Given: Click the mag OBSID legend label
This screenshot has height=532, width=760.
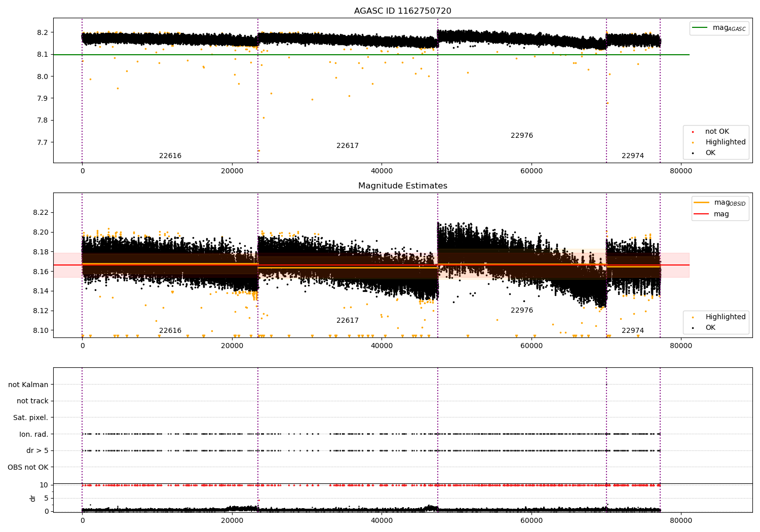Looking at the screenshot, I should tap(730, 203).
